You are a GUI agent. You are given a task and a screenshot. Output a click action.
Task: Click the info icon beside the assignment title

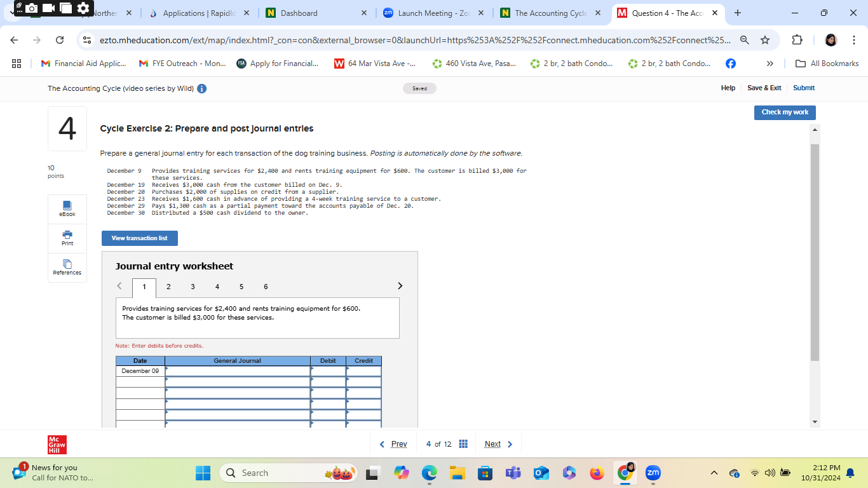pyautogui.click(x=201, y=88)
